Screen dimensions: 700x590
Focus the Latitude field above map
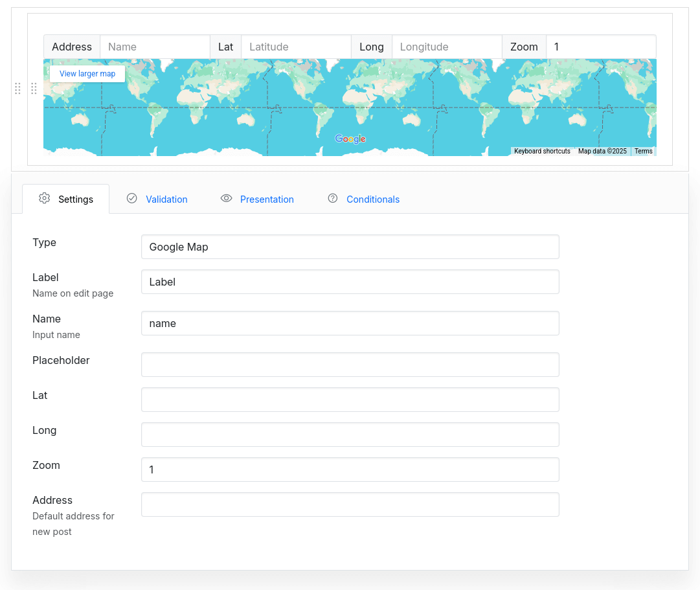click(296, 47)
